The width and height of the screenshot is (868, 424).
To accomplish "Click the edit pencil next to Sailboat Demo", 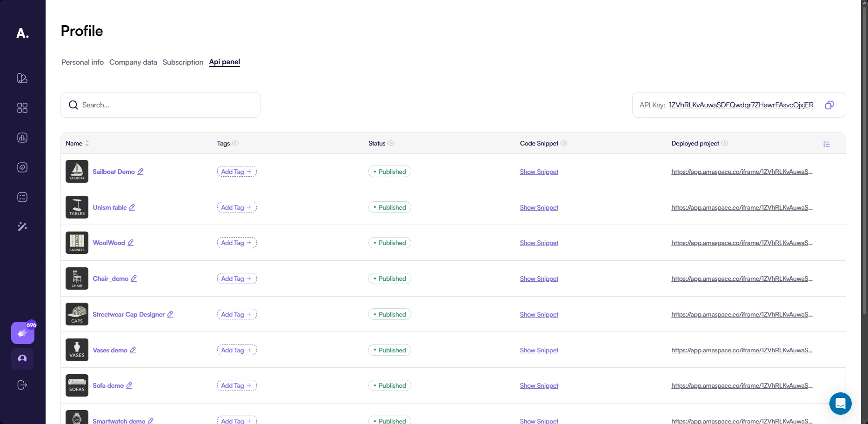I will point(140,172).
